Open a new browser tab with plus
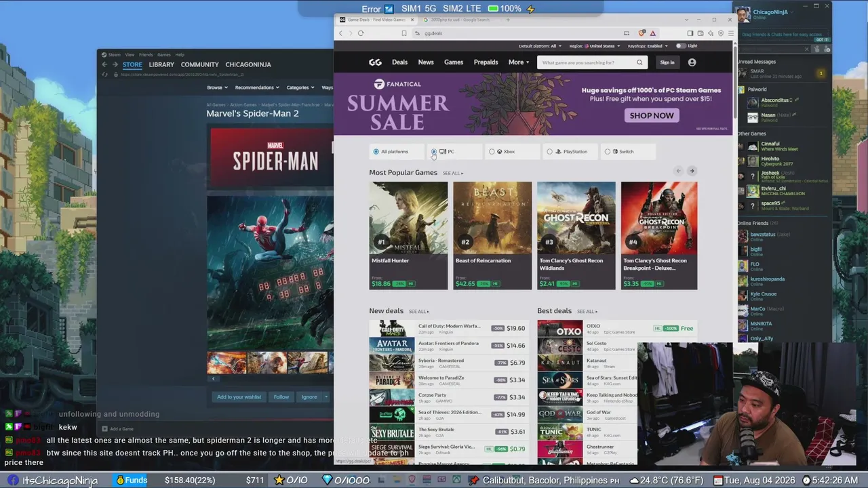Screen dimensions: 868x488 (507, 20)
